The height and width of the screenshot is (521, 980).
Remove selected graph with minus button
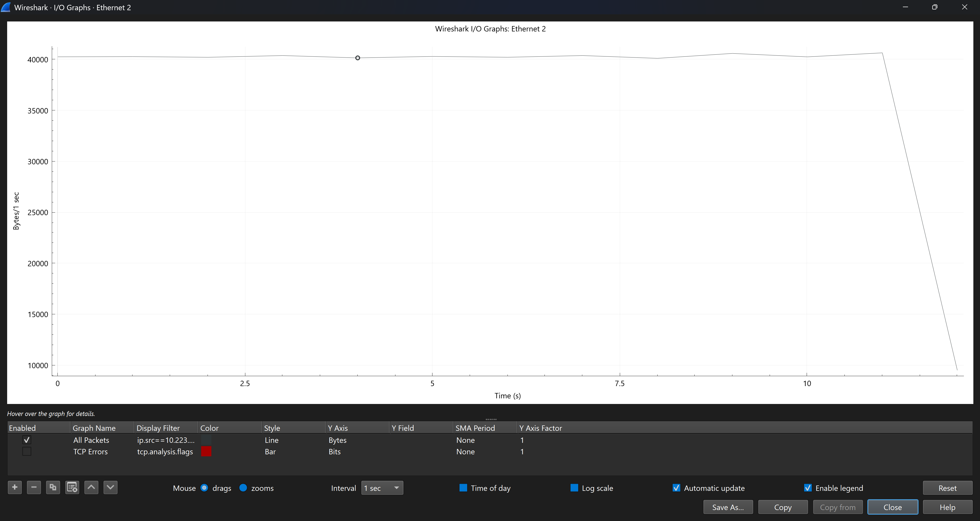coord(34,488)
